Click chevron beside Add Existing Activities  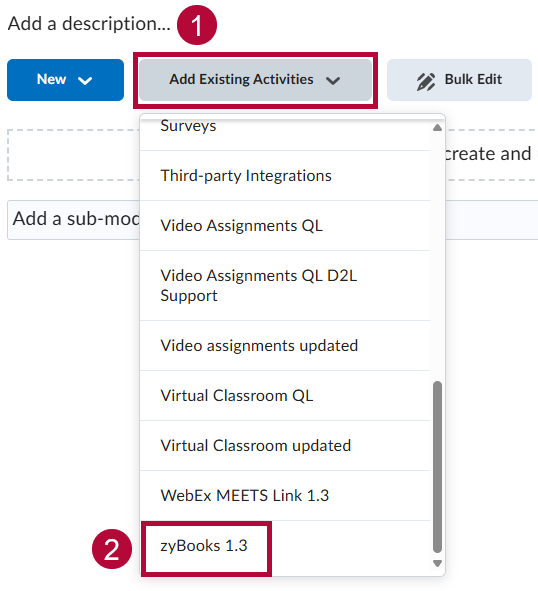[x=333, y=81]
